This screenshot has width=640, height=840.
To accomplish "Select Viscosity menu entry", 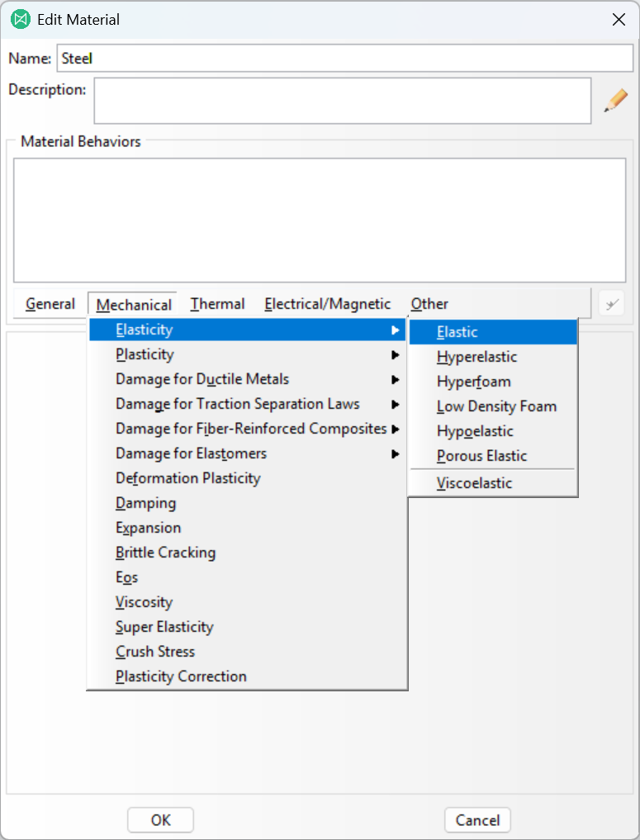I will point(248,602).
